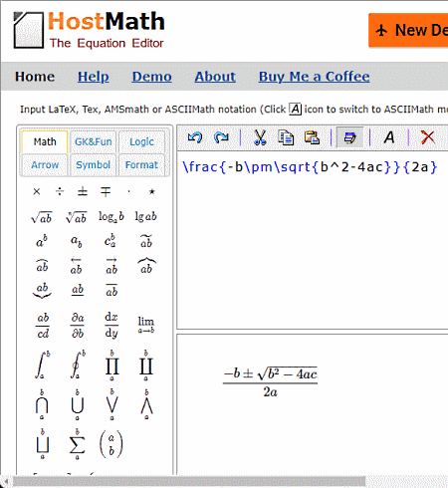Image resolution: width=448 pixels, height=488 pixels.
Task: Insert the underline ab template
Action: [78, 290]
